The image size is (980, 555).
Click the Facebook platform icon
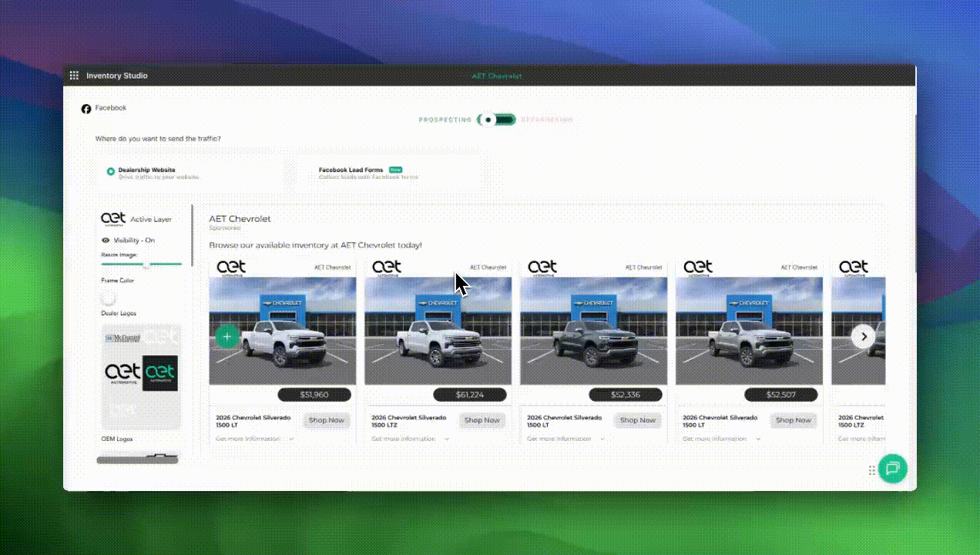86,109
